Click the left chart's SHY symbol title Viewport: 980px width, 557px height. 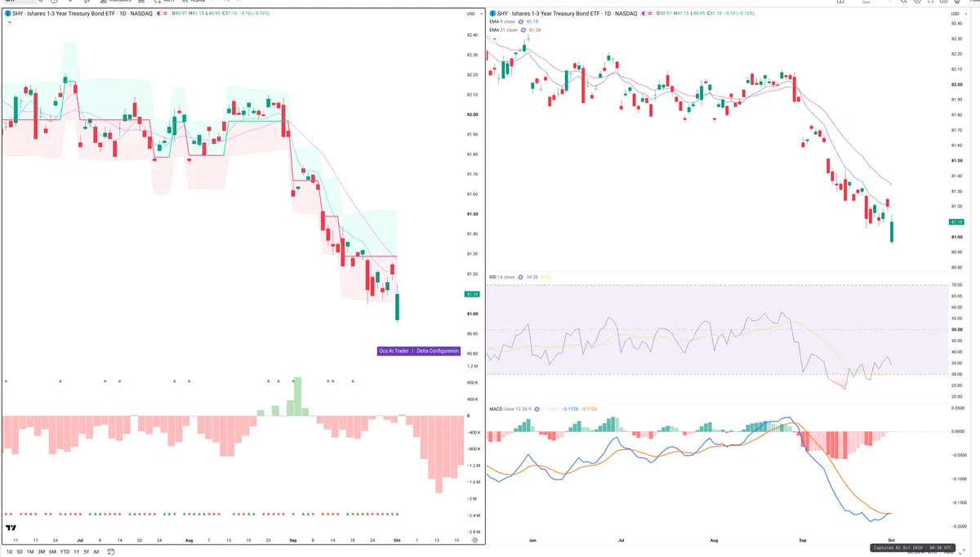tap(83, 14)
